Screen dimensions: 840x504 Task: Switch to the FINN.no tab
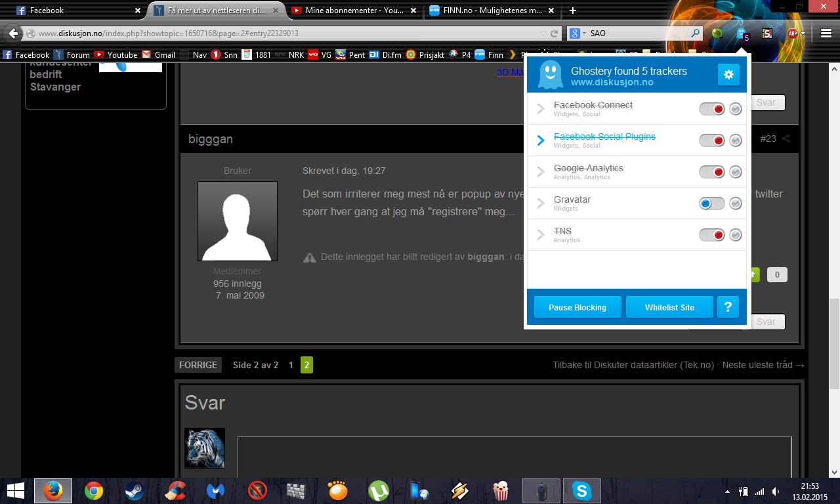492,10
